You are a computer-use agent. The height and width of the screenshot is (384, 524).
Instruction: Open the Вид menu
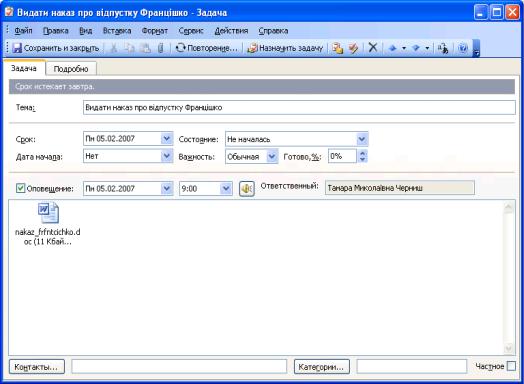point(86,31)
